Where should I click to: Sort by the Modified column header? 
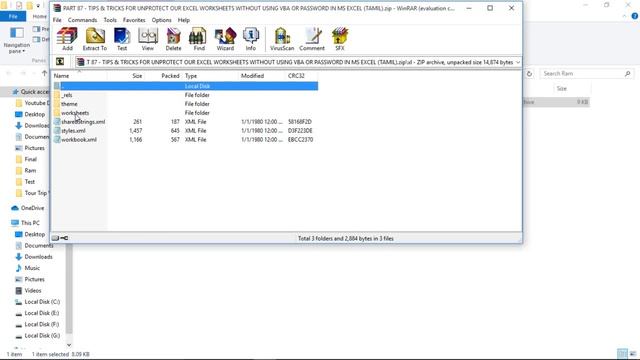coord(262,76)
